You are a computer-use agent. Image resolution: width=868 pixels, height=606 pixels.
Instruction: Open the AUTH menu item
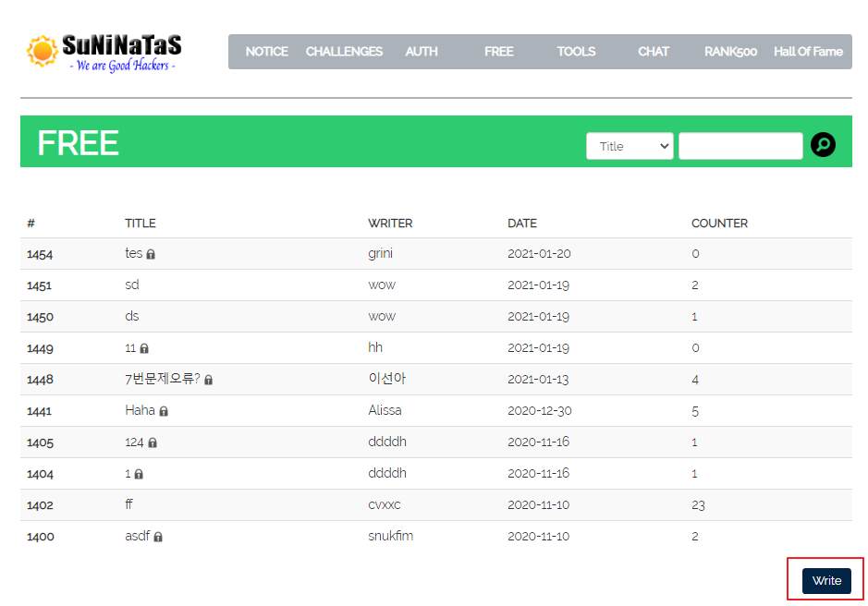[422, 52]
